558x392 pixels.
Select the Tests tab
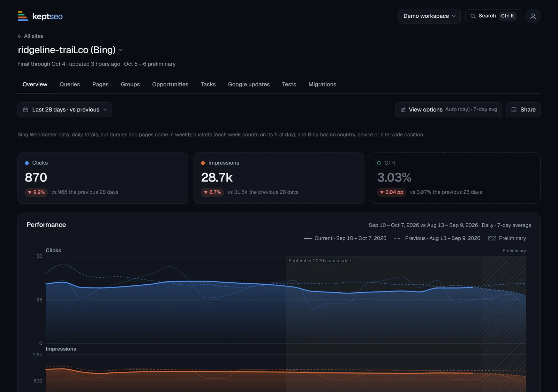[289, 84]
